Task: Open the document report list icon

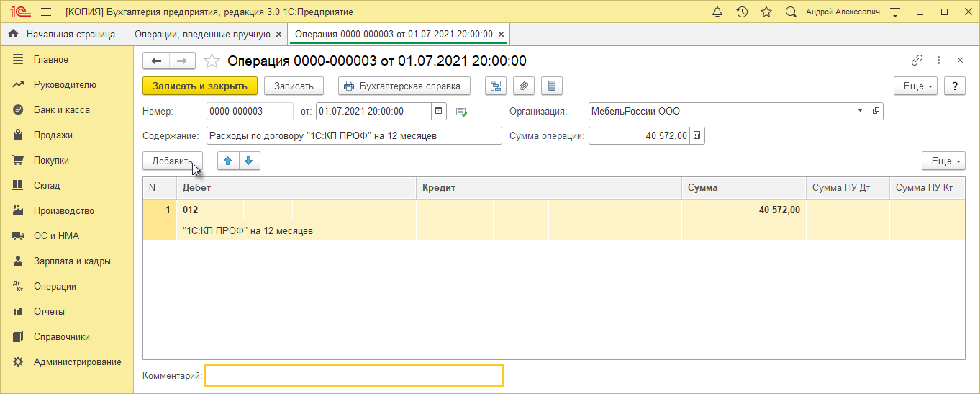Action: coord(552,86)
